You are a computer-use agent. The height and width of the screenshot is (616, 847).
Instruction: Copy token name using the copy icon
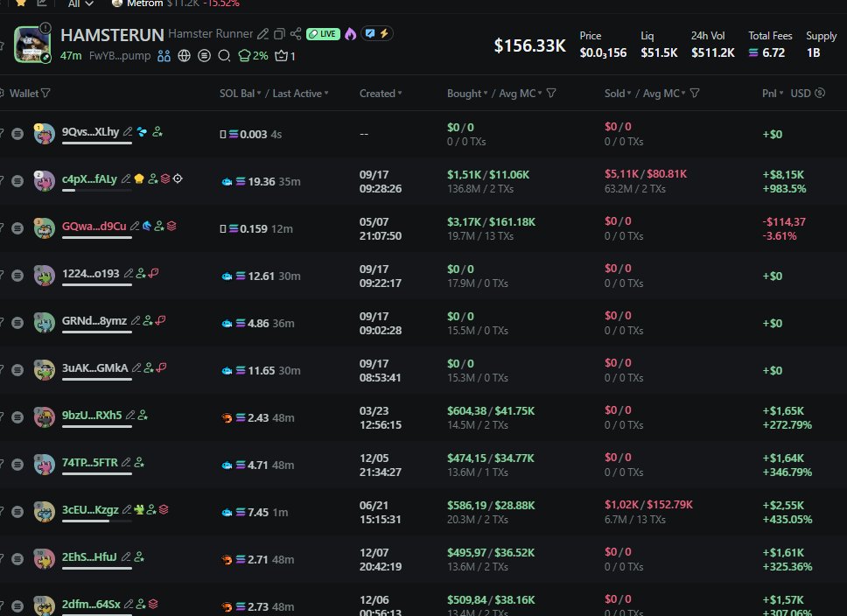pos(279,34)
